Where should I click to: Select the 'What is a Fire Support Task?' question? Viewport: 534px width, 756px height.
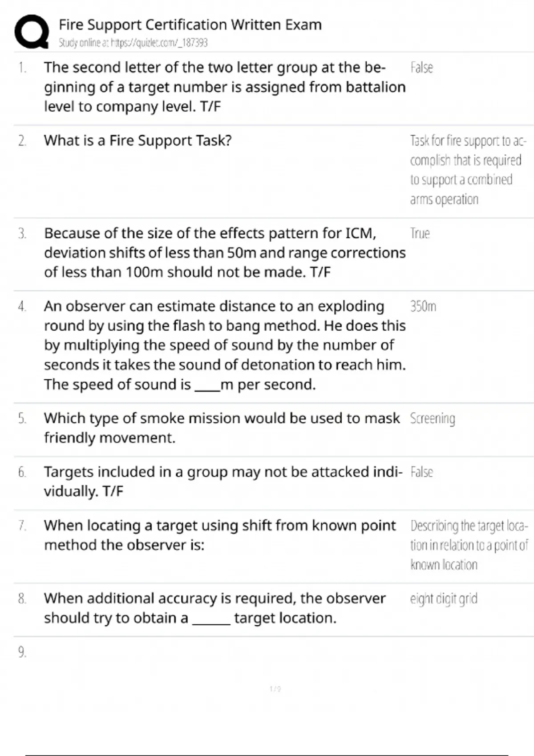pos(138,141)
